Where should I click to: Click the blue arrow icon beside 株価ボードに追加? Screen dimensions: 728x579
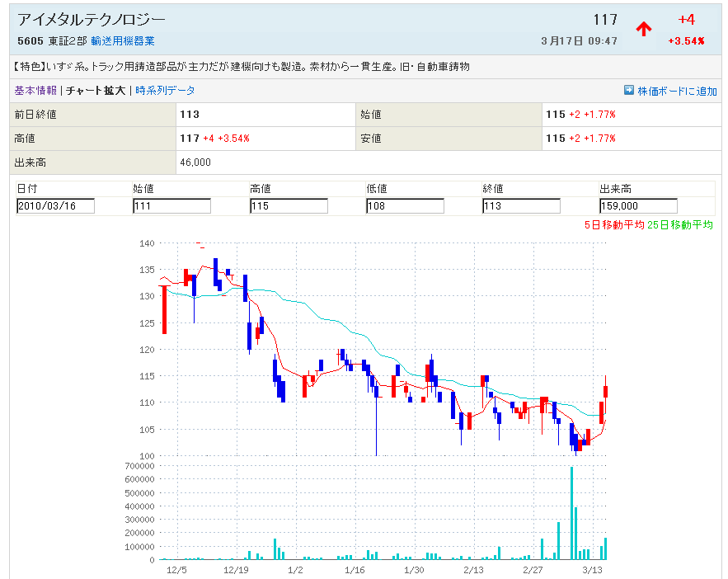pyautogui.click(x=628, y=90)
